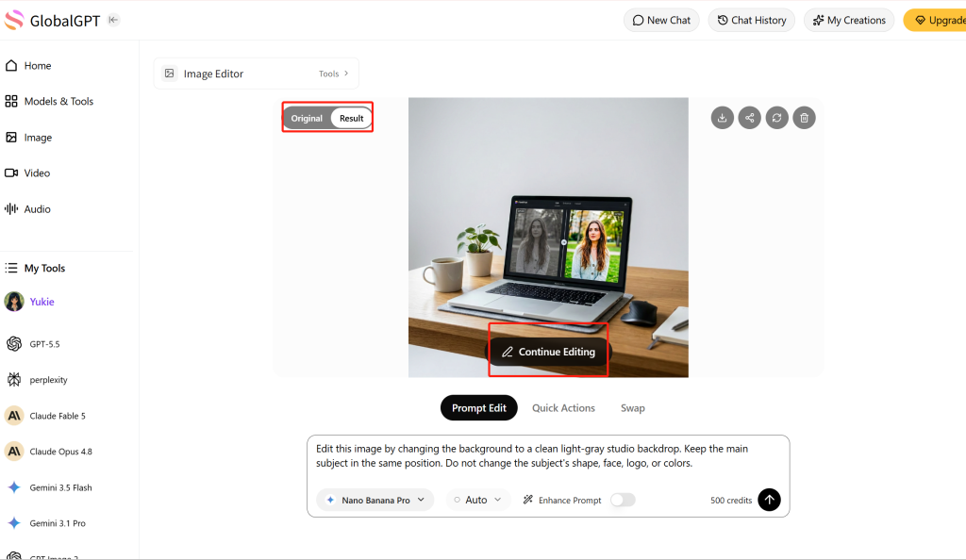
Task: Open My Creations
Action: [x=849, y=21]
